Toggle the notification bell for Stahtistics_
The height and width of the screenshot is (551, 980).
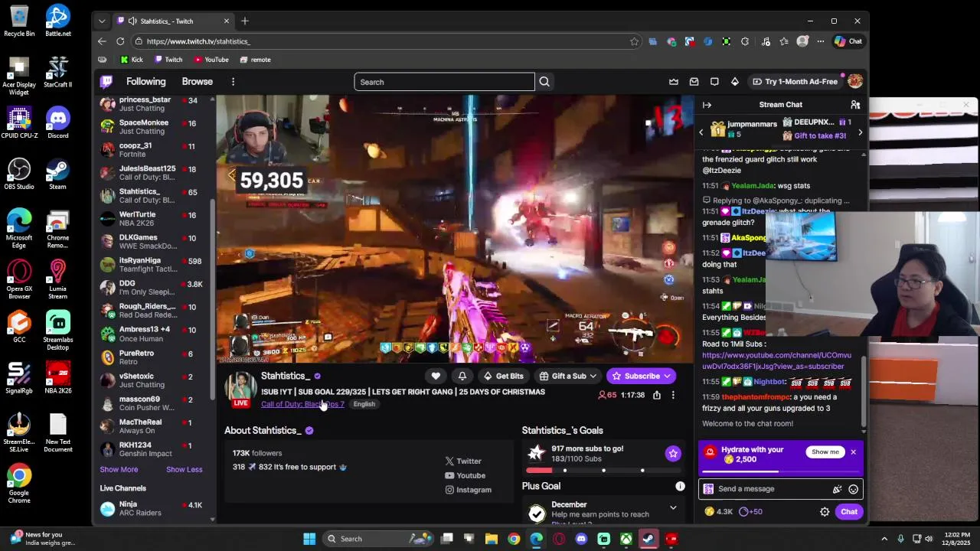(462, 376)
